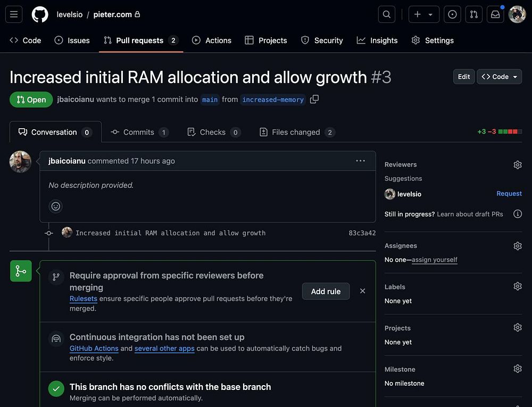Screen dimensions: 532x407
Task: Go to the levelsio owner link
Action: pos(70,14)
